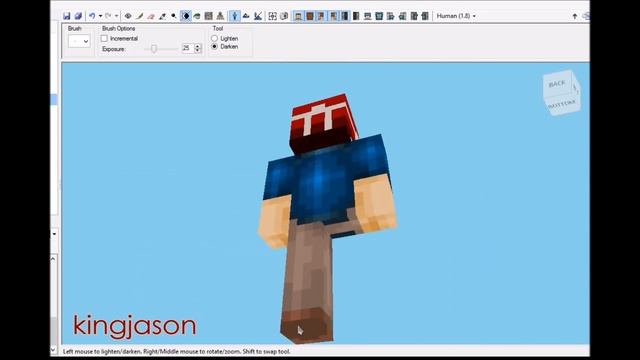The height and width of the screenshot is (360, 640).
Task: Click the cube icon beside reset camera
Action: tap(284, 16)
